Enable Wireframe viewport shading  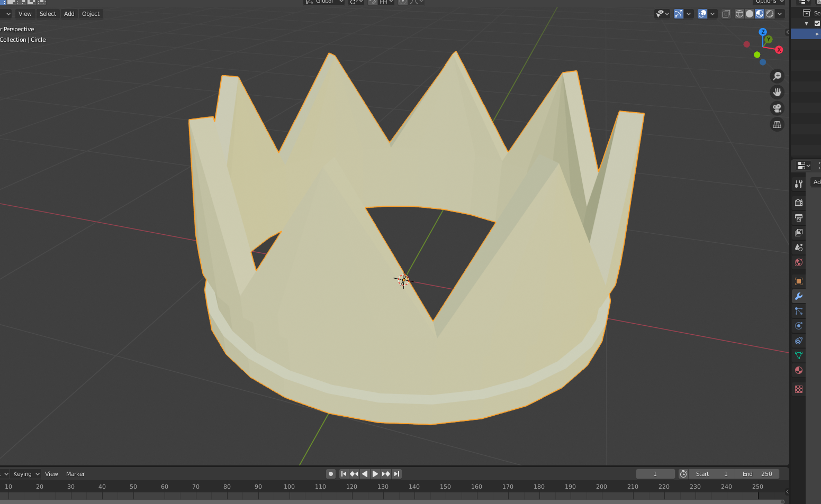pos(739,14)
